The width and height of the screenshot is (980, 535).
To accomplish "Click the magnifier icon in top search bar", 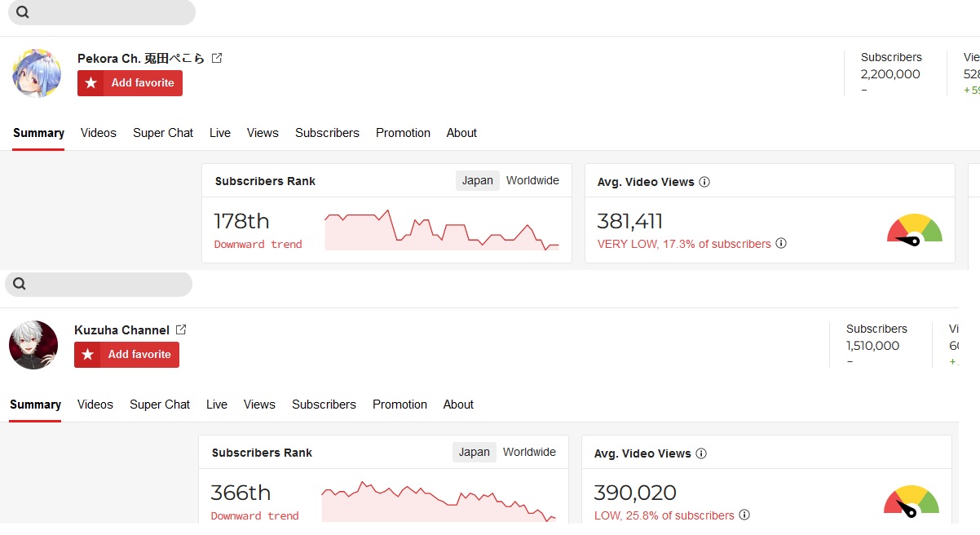I will [x=23, y=12].
